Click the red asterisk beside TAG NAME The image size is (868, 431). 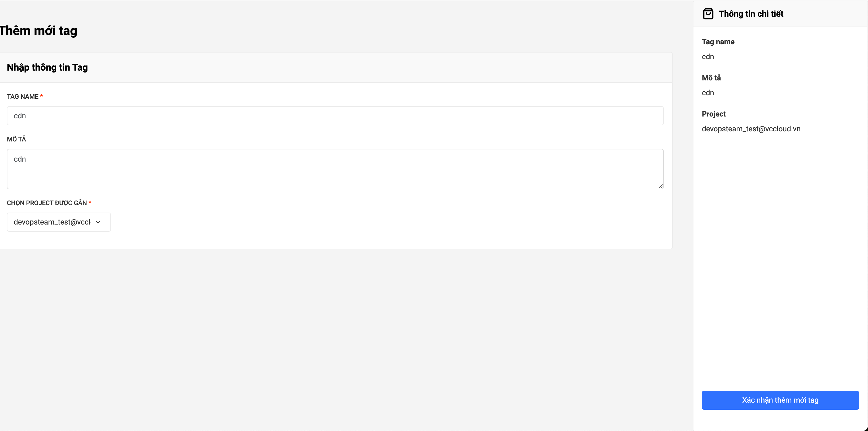coord(41,96)
